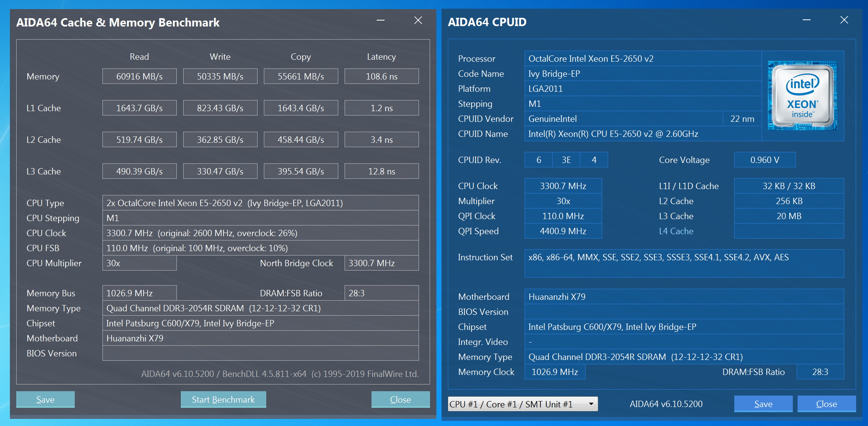Click the AIDA64 v6.10.5200 version label in CPUID window

pyautogui.click(x=666, y=404)
